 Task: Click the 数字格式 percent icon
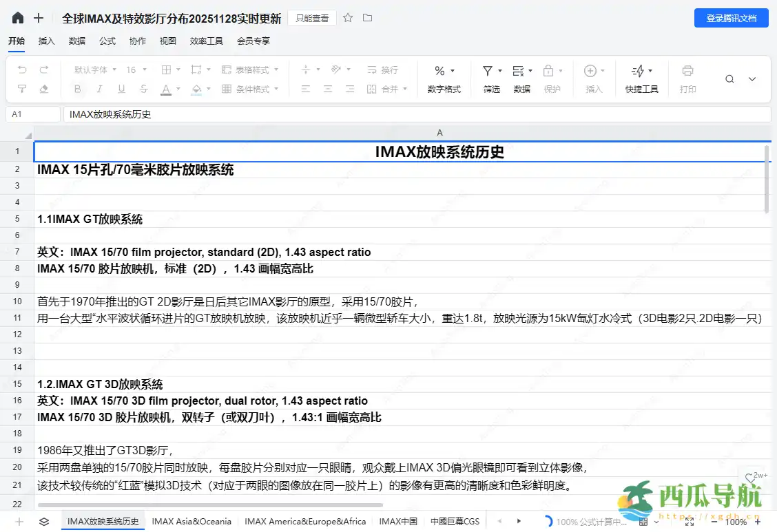(441, 70)
